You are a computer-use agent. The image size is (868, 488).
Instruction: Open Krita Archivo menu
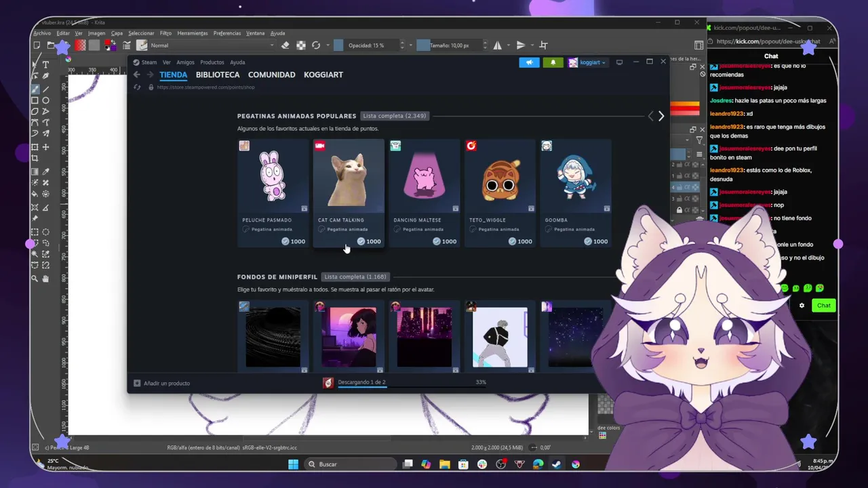42,33
